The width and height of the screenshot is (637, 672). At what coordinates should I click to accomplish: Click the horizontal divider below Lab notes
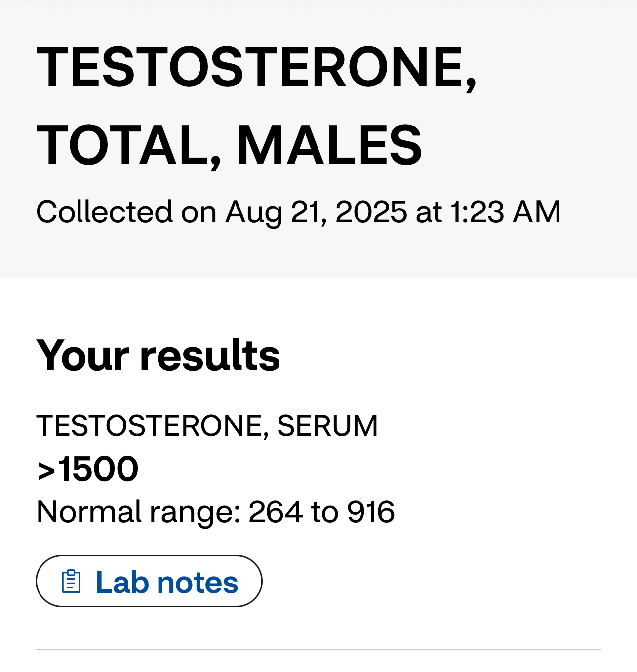click(x=318, y=649)
